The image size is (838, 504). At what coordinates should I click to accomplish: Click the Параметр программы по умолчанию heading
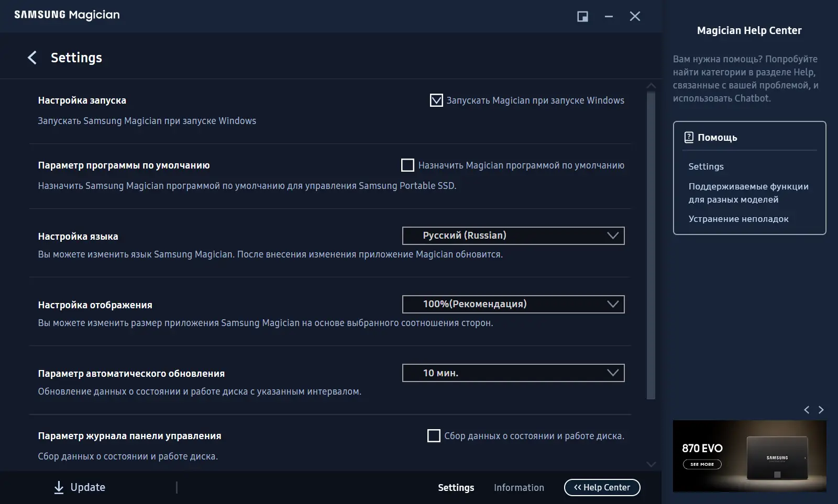coord(124,165)
